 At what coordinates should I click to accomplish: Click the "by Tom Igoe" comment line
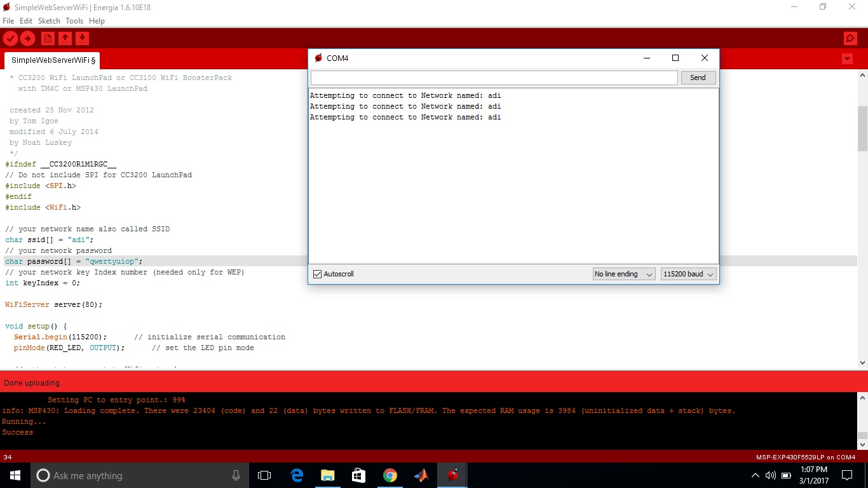click(34, 121)
